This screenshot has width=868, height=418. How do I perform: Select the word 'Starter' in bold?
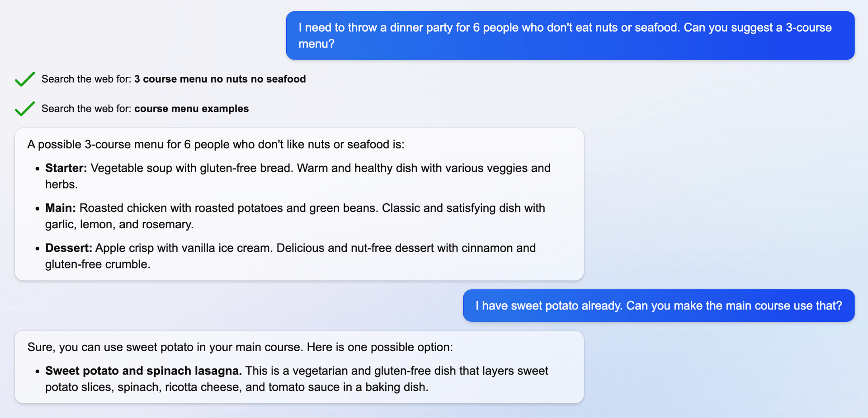(64, 168)
